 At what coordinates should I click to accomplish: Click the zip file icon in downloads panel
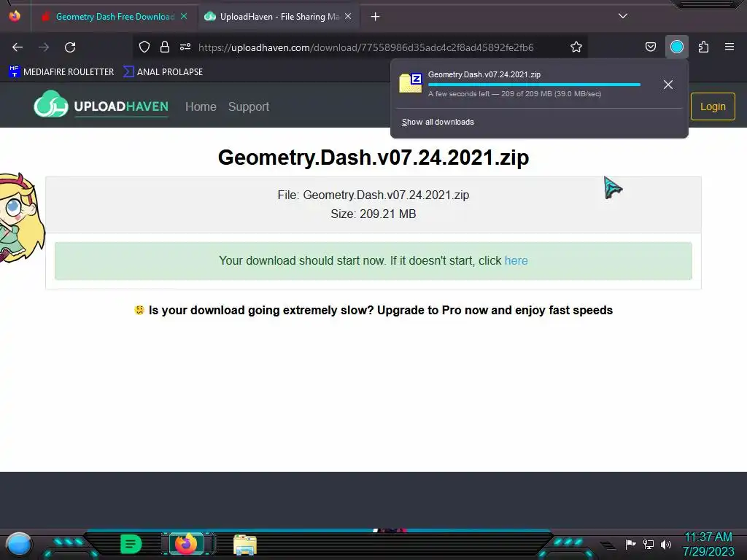pyautogui.click(x=410, y=83)
